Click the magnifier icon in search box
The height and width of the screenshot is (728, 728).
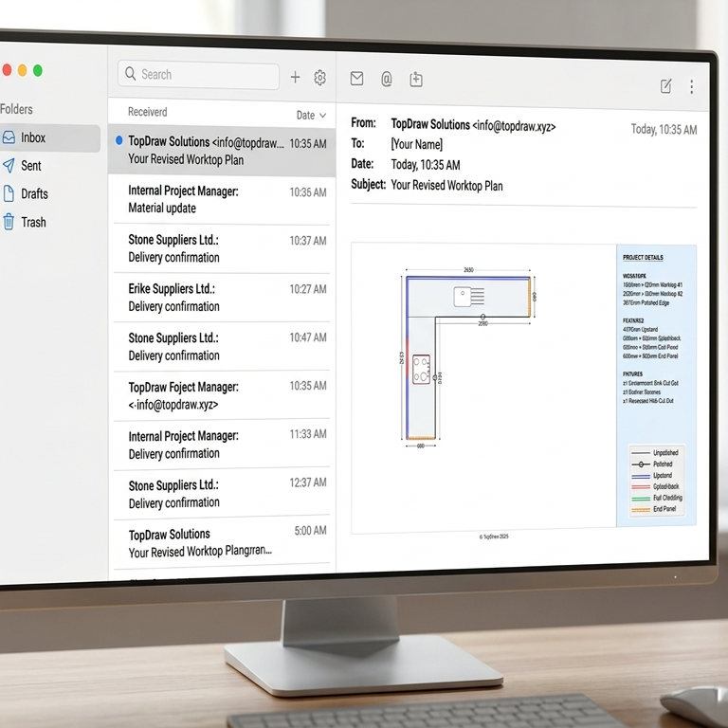tap(131, 74)
